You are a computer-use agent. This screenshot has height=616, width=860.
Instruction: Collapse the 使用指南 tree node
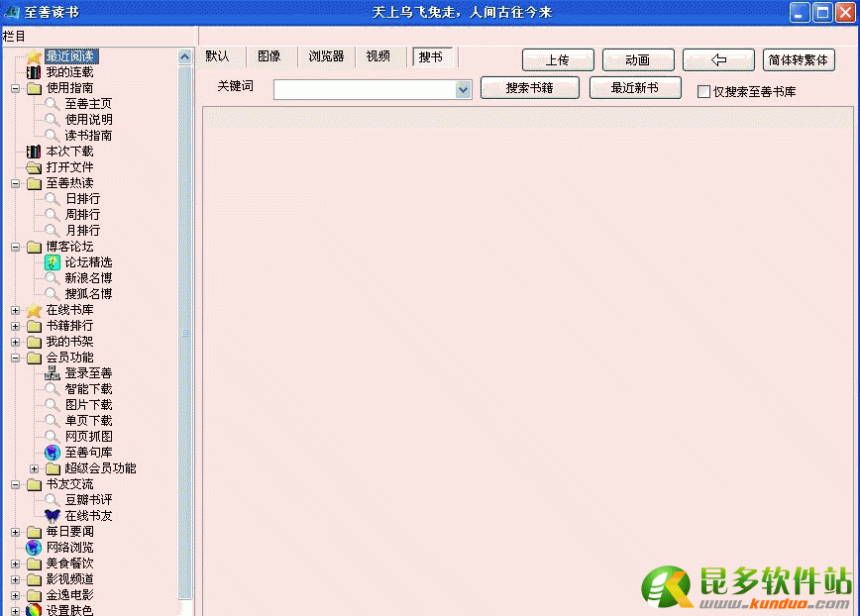[16, 88]
